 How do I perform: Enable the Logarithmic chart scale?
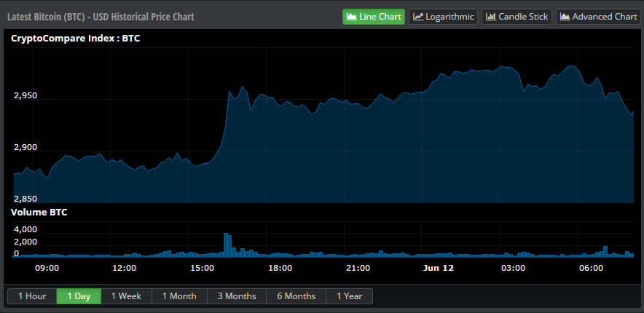(x=443, y=16)
